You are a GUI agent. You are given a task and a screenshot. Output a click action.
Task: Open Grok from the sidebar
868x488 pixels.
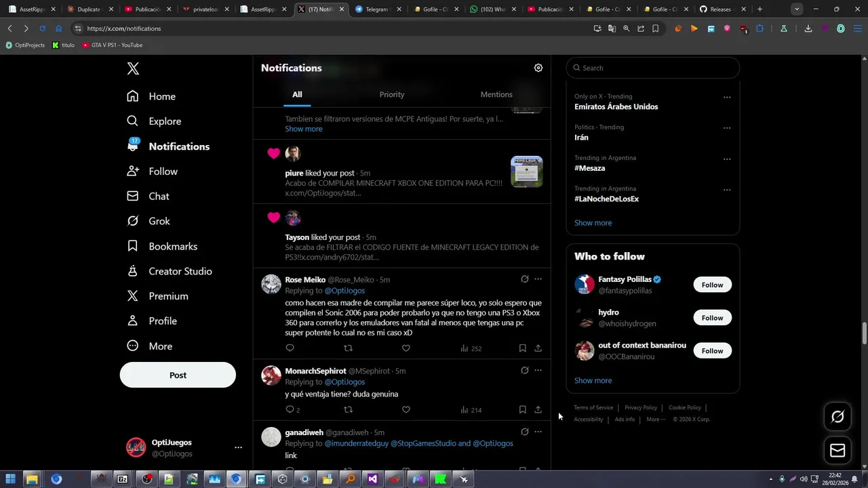click(x=149, y=221)
